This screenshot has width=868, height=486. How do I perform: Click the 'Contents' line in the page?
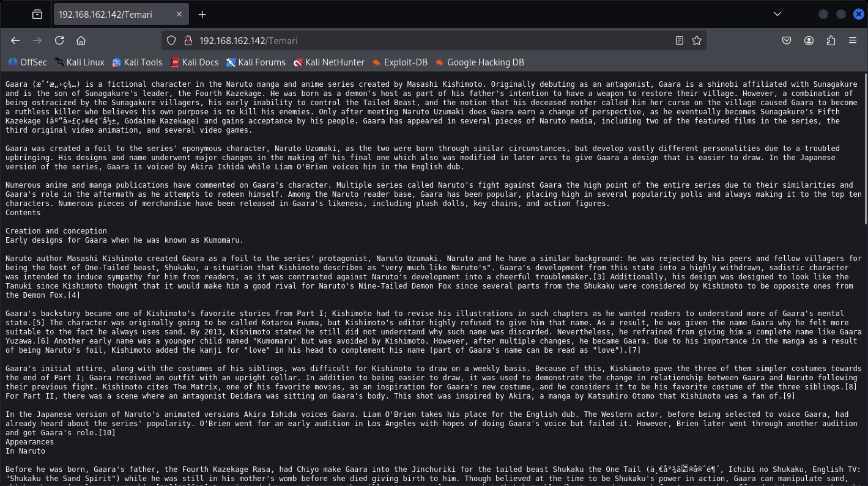coord(23,213)
